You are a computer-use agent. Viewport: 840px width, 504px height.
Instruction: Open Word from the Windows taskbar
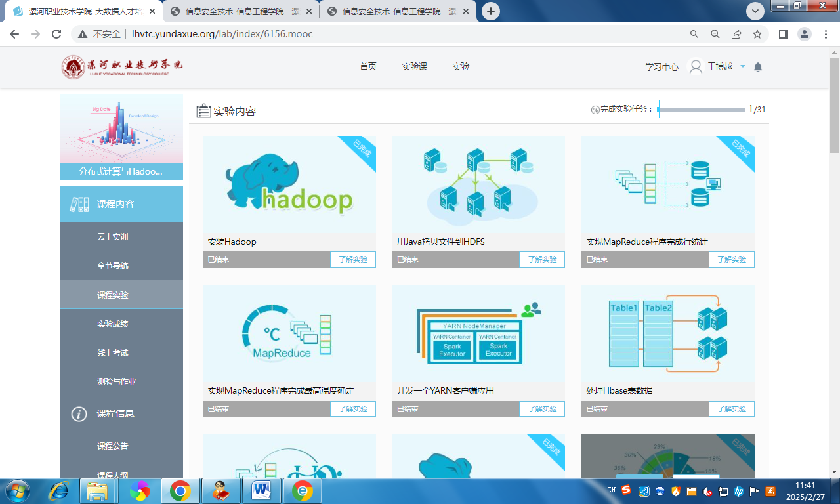click(x=261, y=490)
